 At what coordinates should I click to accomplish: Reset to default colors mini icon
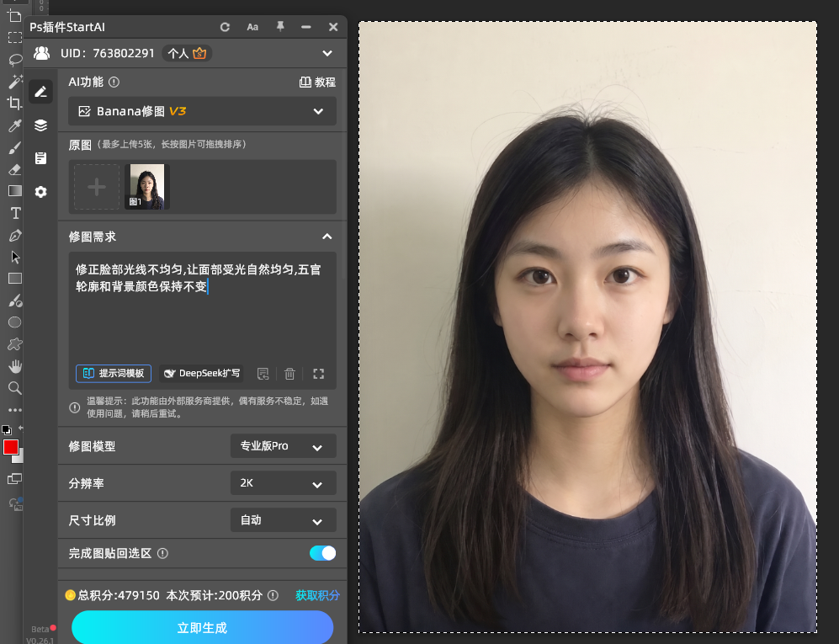click(x=7, y=429)
